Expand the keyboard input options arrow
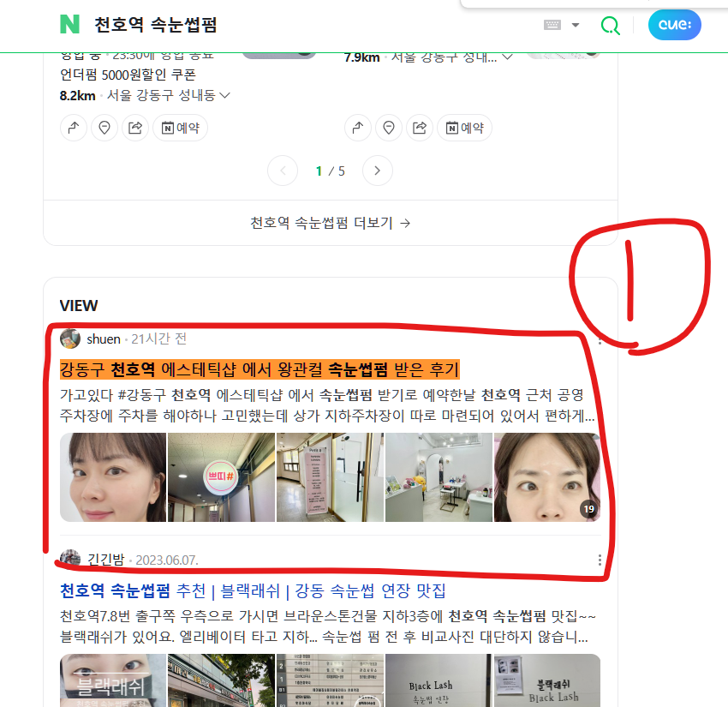728x707 pixels. click(576, 25)
